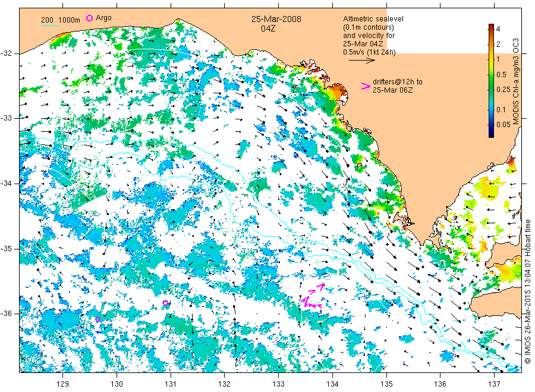Click the "0.5m/s (1kt 24h)" label
535x392 pixels.
[370, 52]
